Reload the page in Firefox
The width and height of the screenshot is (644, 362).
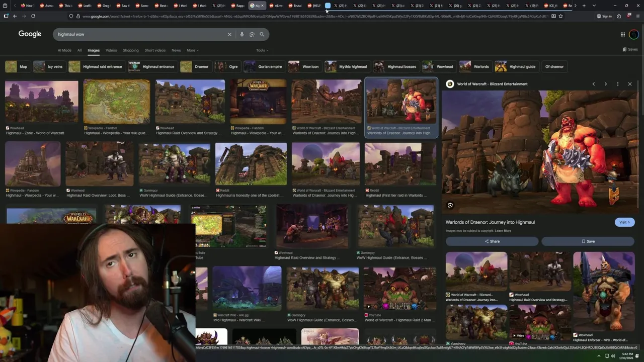(33, 16)
